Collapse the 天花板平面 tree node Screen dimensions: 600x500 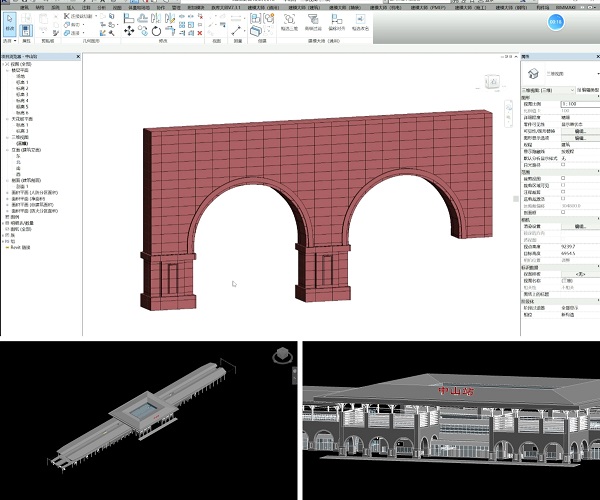coord(8,119)
